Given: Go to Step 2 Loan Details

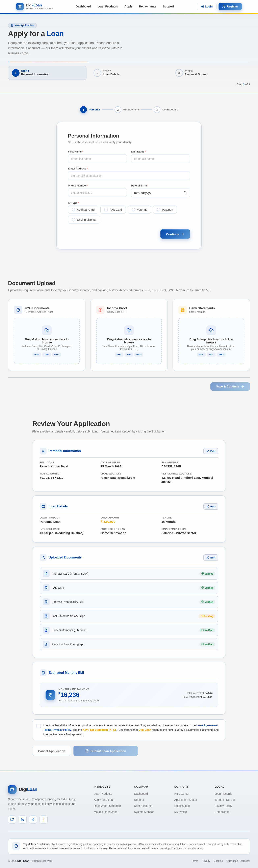Looking at the screenshot, I should click(129, 73).
